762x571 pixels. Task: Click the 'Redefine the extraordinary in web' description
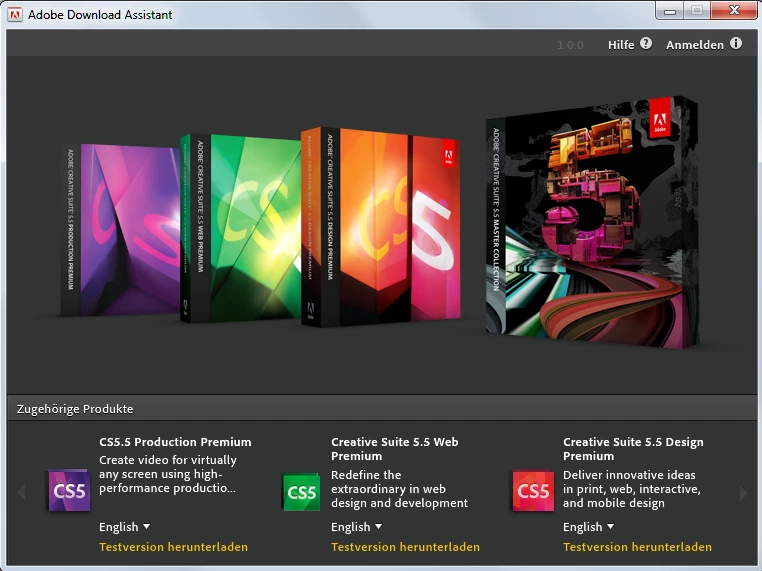(399, 489)
